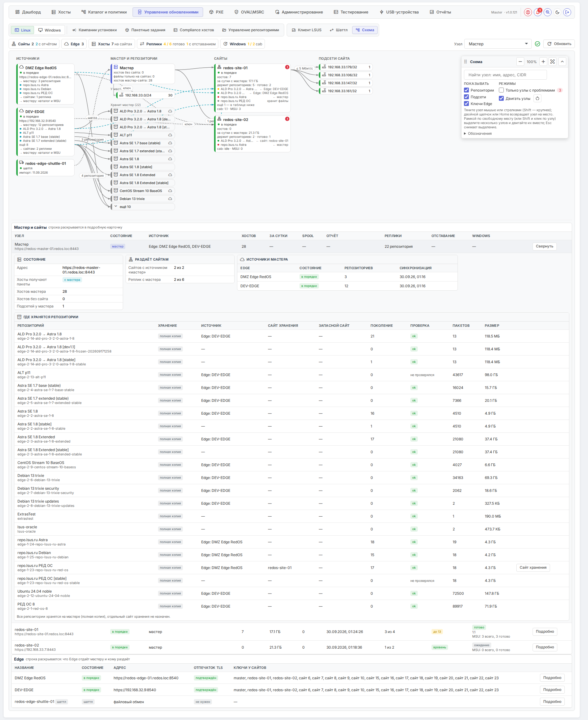
Task: Expand redos-site-02 row via Подробно
Action: point(545,647)
